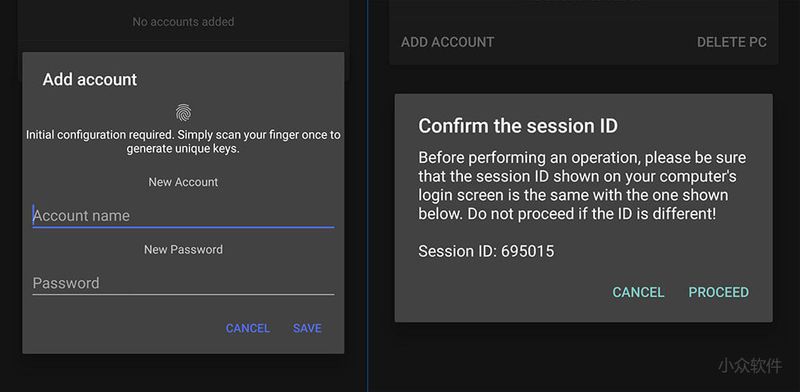
Task: Click the session ID warning paragraph
Action: click(582, 186)
